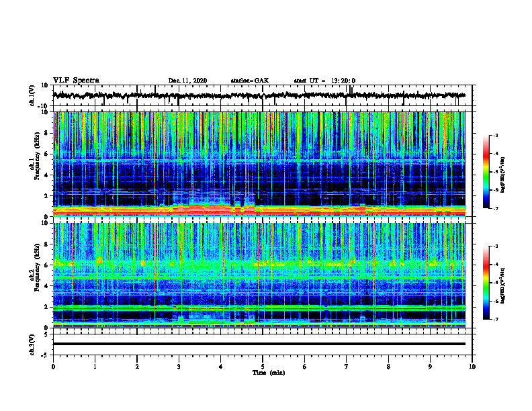Click time axis tick label "8"
Image resolution: width=532 pixels, height=411 pixels.
pos(388,367)
